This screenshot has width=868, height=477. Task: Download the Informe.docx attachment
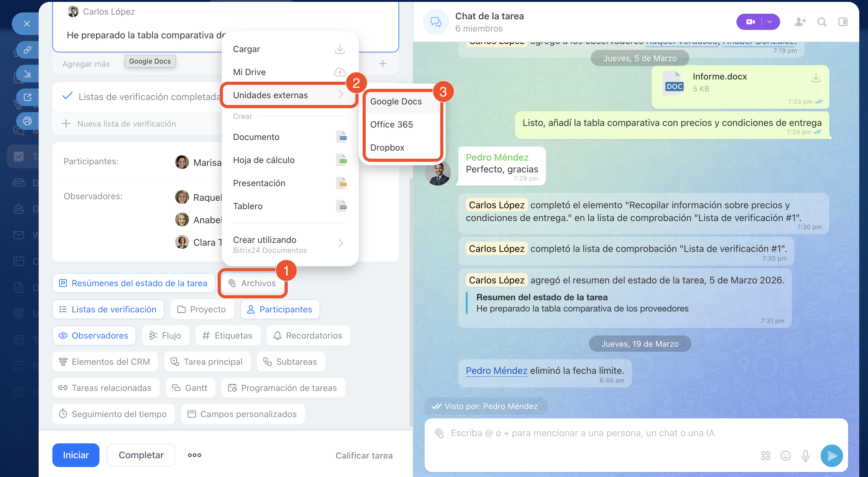tap(815, 78)
